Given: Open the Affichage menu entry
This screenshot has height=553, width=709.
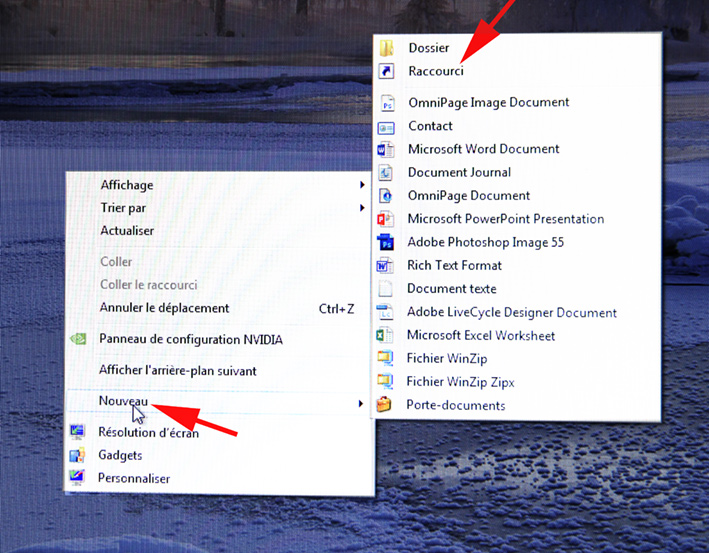Looking at the screenshot, I should (x=217, y=184).
